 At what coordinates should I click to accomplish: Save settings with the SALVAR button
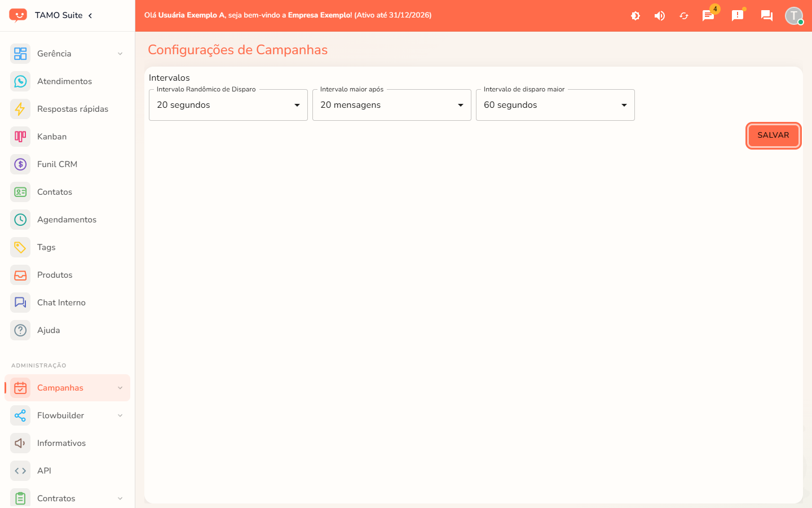774,135
